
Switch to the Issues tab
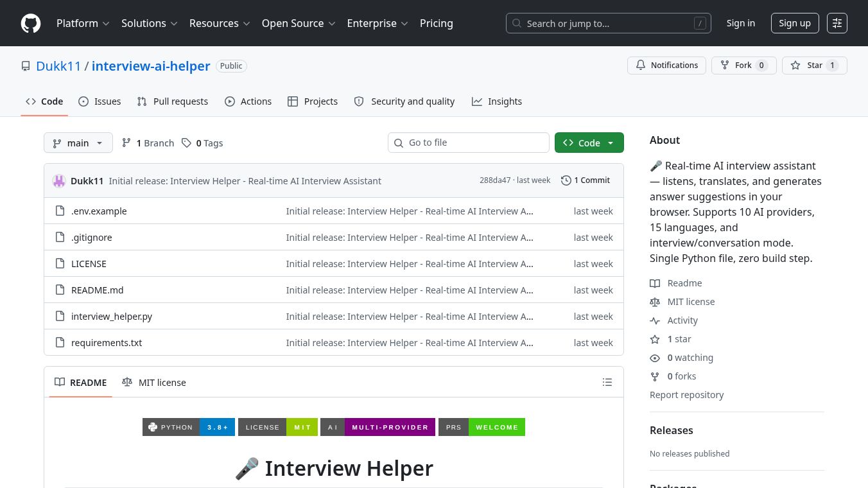(100, 101)
